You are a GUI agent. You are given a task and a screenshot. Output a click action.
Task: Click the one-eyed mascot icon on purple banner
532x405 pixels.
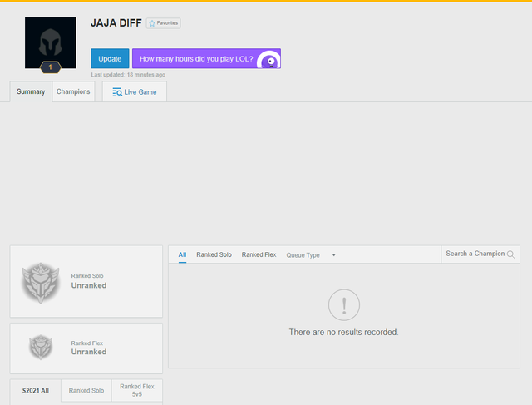(268, 60)
